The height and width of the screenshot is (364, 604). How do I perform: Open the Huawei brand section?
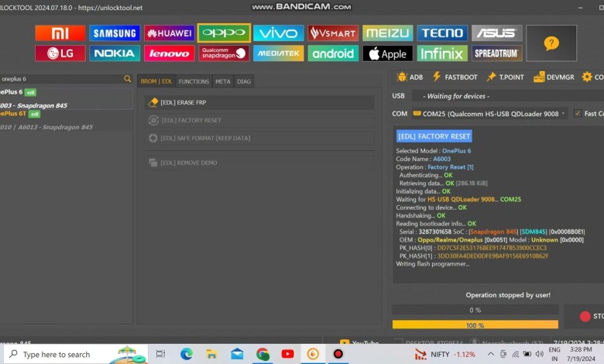point(169,33)
